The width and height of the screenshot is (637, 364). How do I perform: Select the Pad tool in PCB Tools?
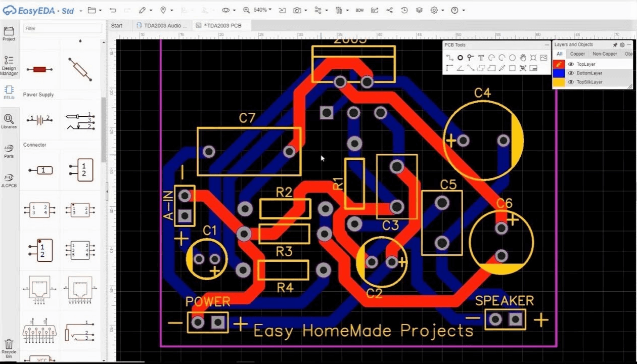coord(460,58)
